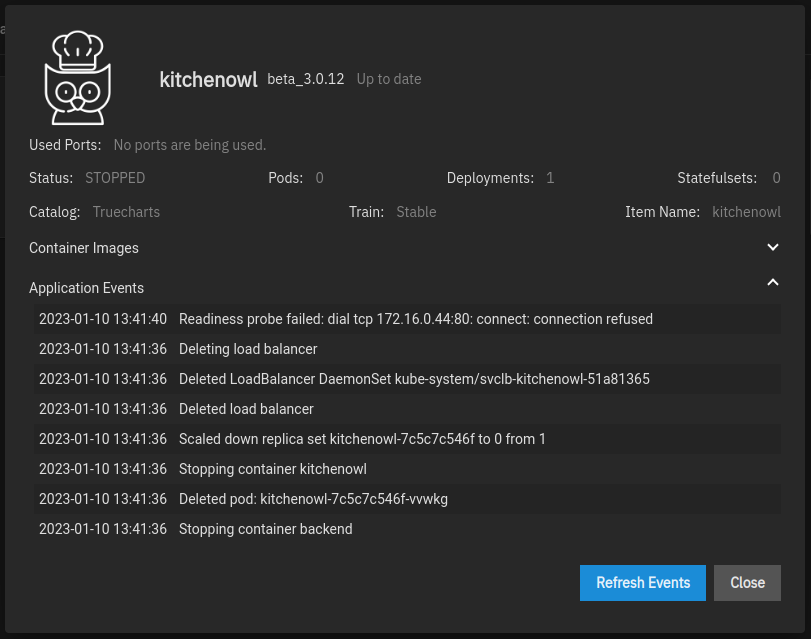The height and width of the screenshot is (639, 811).
Task: Click the Deployments count showing 1
Action: (x=549, y=178)
